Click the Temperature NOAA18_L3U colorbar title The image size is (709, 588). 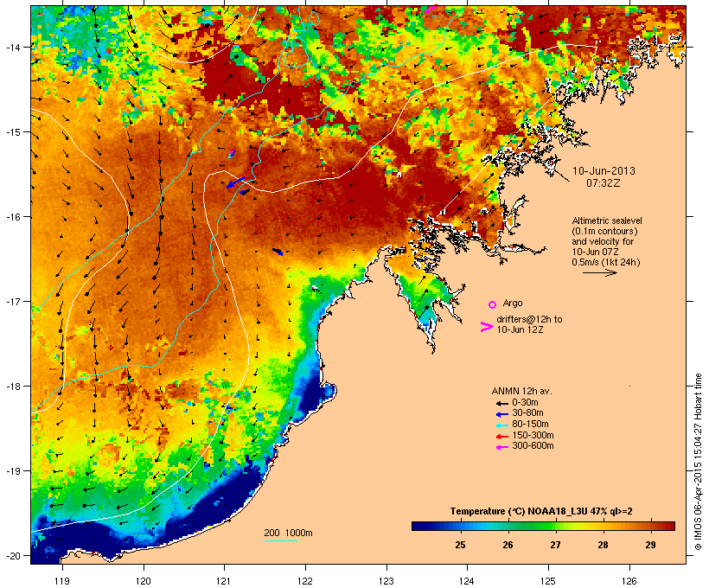(x=541, y=512)
